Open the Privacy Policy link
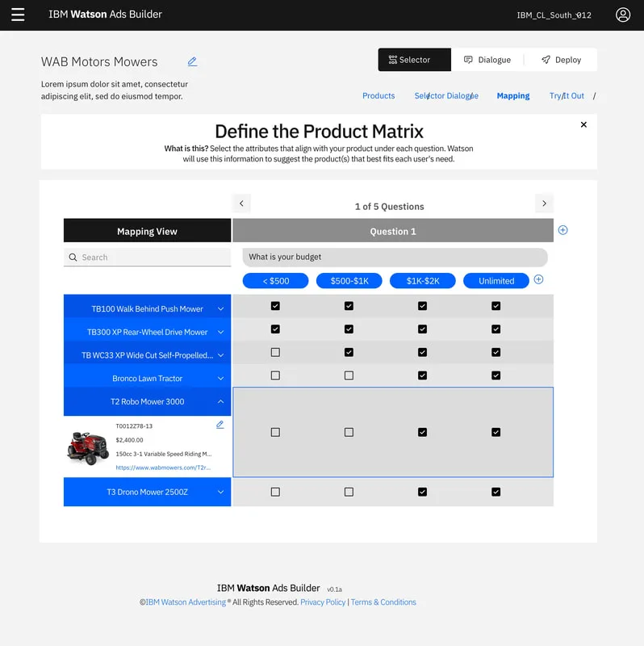644x646 pixels. pos(323,602)
